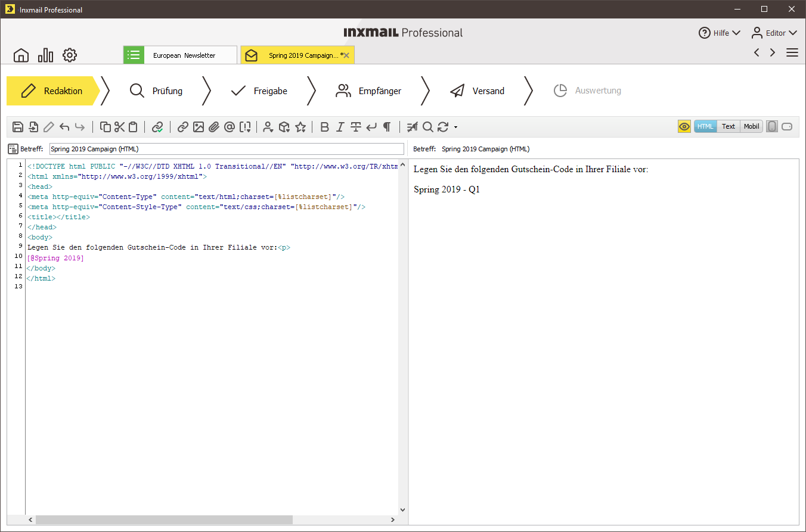Click the scissors Cut icon
This screenshot has width=806, height=532.
tap(119, 127)
